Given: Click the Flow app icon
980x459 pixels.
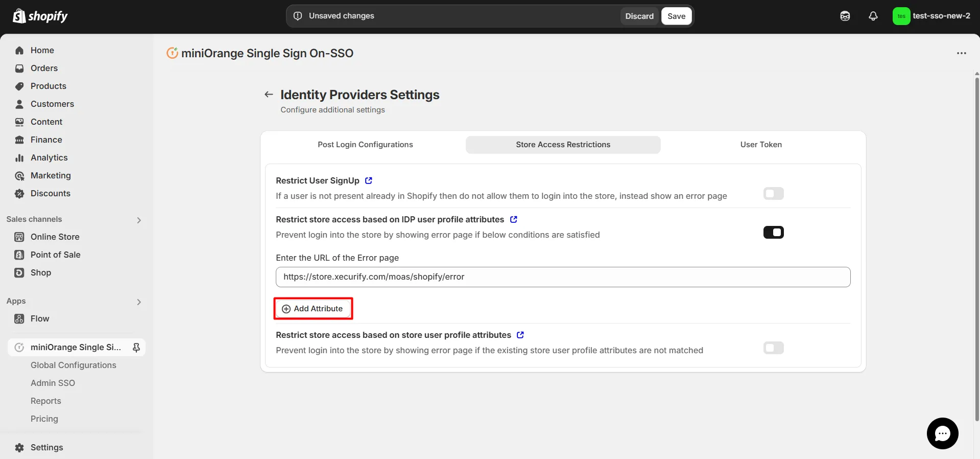Looking at the screenshot, I should [x=19, y=319].
